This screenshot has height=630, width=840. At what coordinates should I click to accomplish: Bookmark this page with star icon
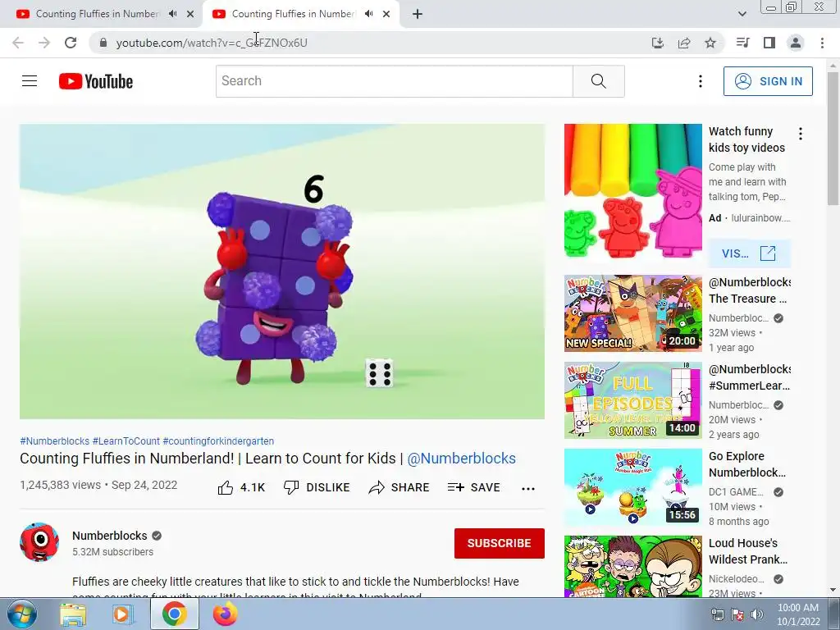tap(710, 43)
